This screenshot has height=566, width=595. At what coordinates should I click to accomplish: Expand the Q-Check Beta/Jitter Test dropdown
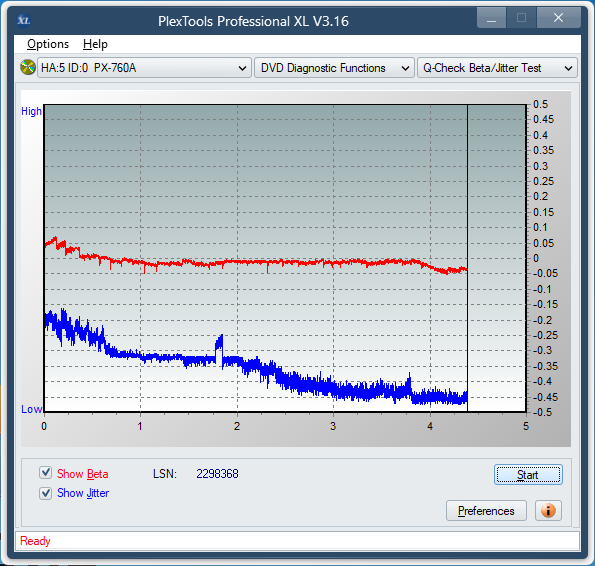[x=497, y=68]
